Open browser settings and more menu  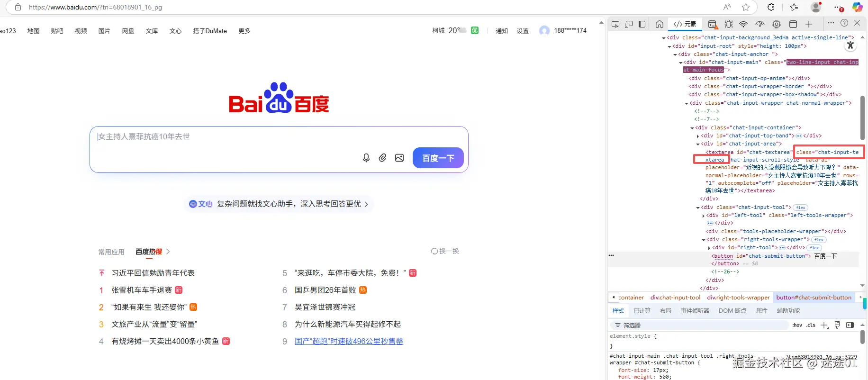point(839,8)
